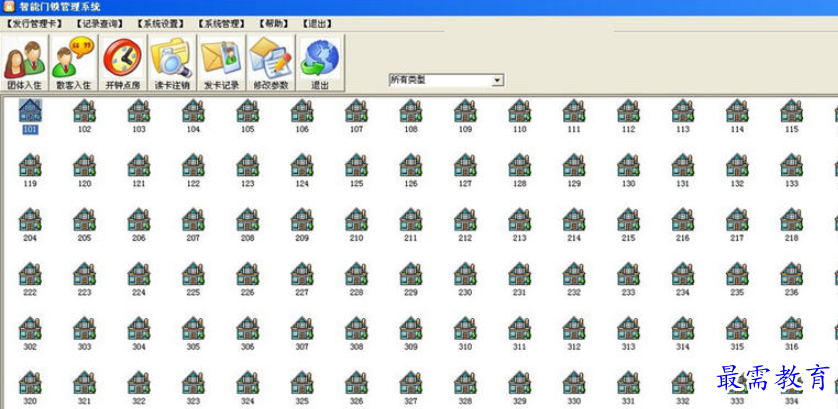Click the room label text 225

click(x=193, y=292)
